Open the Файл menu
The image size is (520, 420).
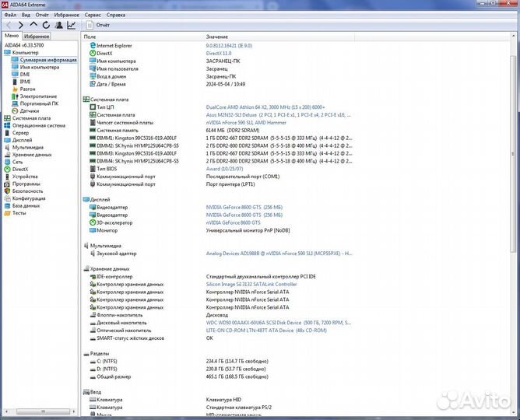[x=10, y=15]
